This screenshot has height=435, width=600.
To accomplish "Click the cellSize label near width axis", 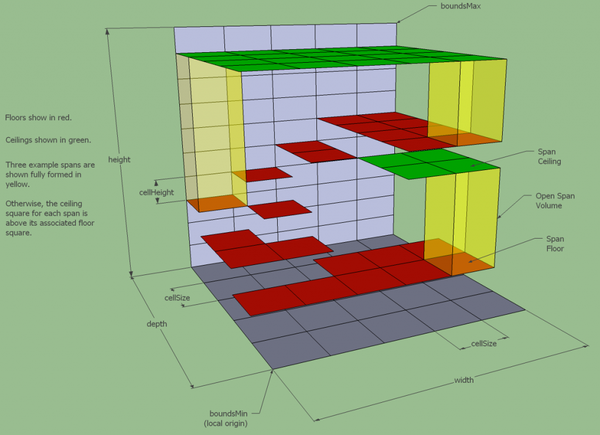I will 484,344.
